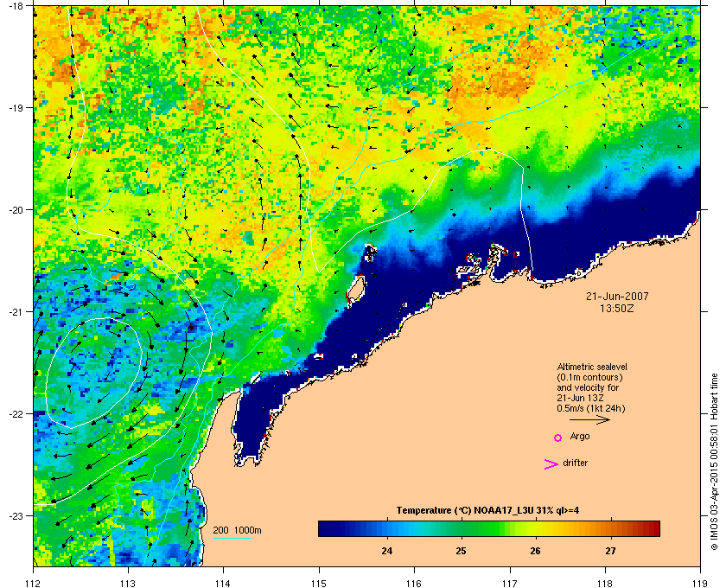Click the '-23' latitude axis label

tap(16, 515)
